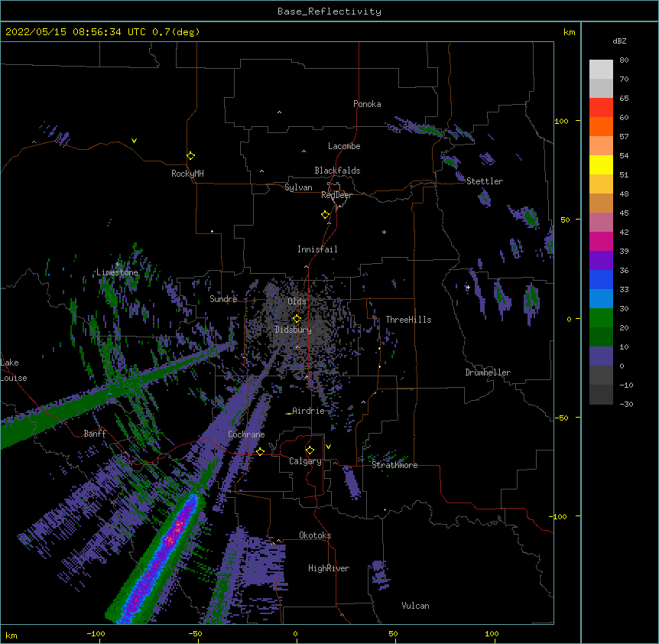Select the Didsbury label
This screenshot has width=659, height=644.
[293, 330]
